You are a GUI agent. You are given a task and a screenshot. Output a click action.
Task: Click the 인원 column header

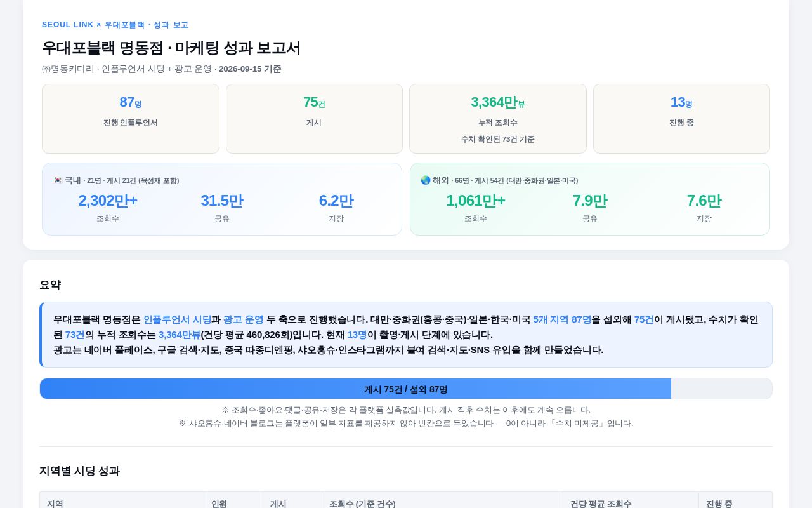(233, 504)
